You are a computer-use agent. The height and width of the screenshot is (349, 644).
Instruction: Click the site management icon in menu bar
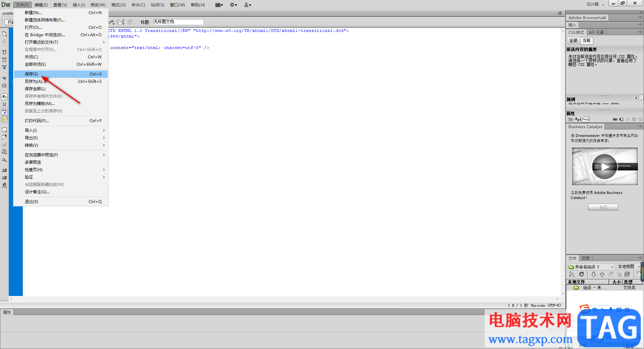pyautogui.click(x=248, y=5)
